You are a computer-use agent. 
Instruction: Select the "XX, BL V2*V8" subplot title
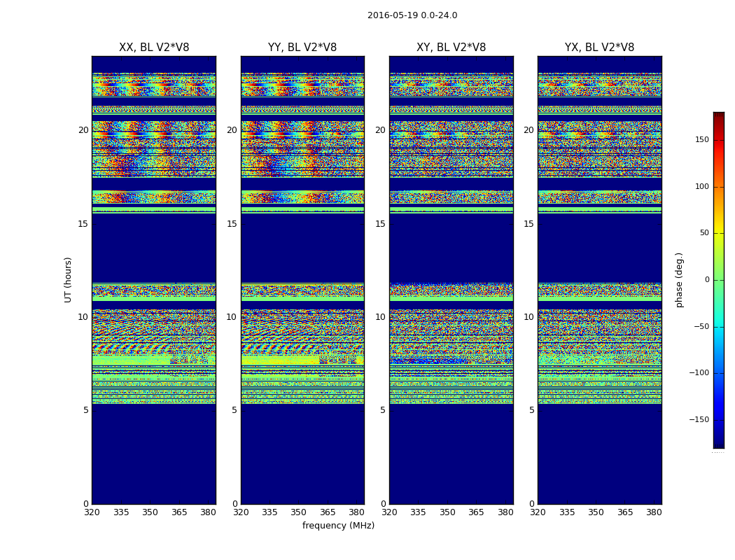click(154, 48)
